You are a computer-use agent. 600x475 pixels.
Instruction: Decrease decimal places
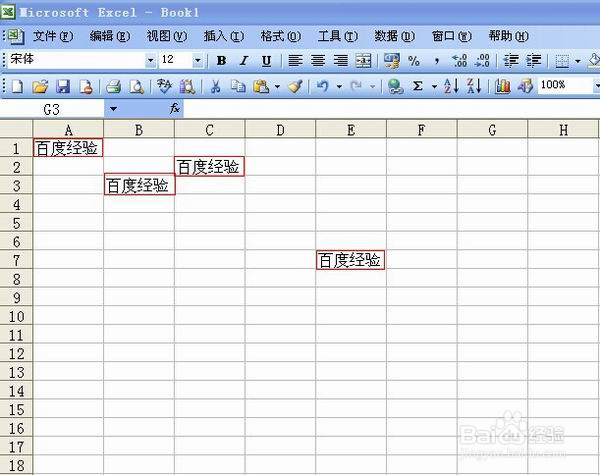click(x=482, y=60)
